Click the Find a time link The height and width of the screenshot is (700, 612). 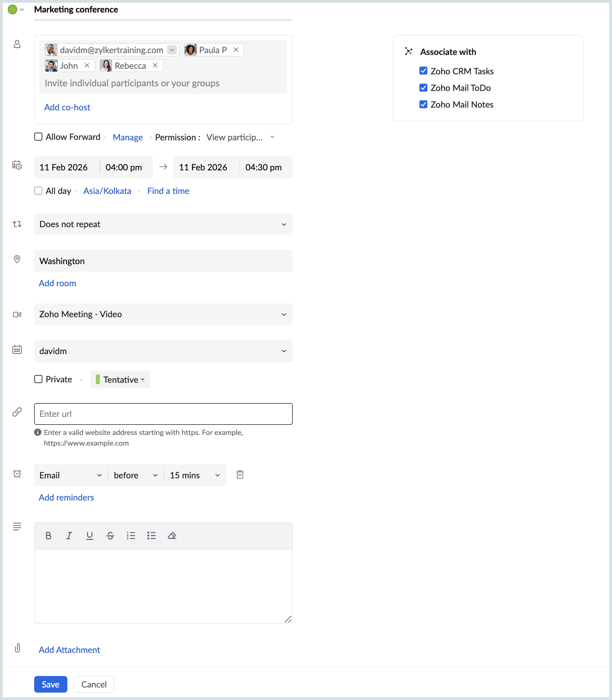click(x=168, y=191)
